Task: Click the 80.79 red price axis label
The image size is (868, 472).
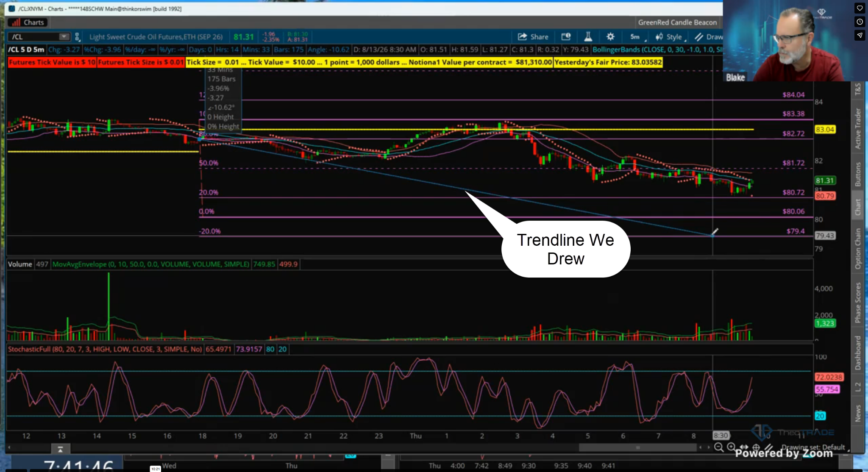Action: 825,196
